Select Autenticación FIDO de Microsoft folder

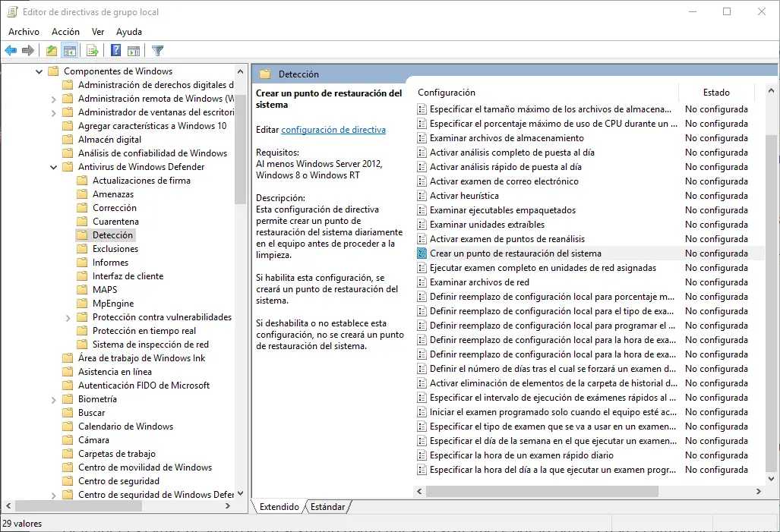click(144, 386)
